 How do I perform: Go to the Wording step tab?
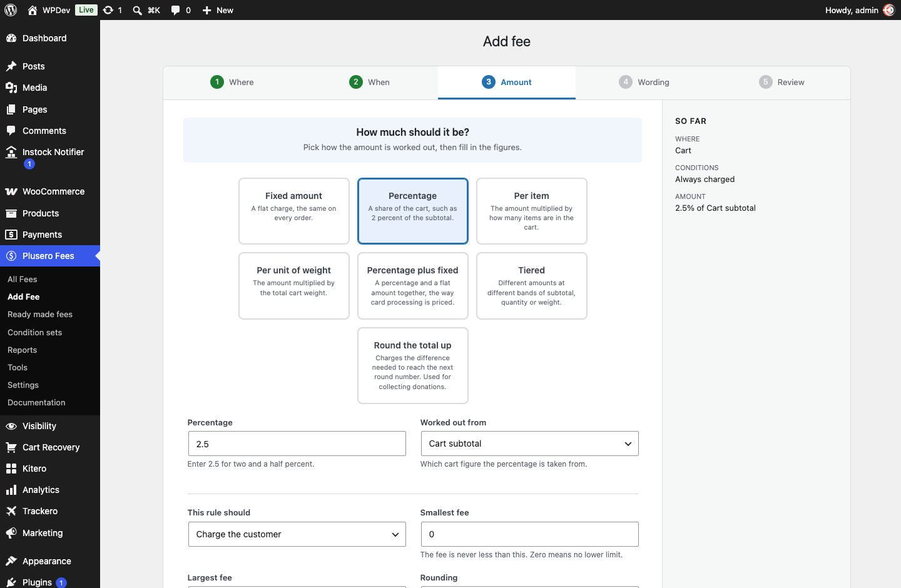[644, 82]
